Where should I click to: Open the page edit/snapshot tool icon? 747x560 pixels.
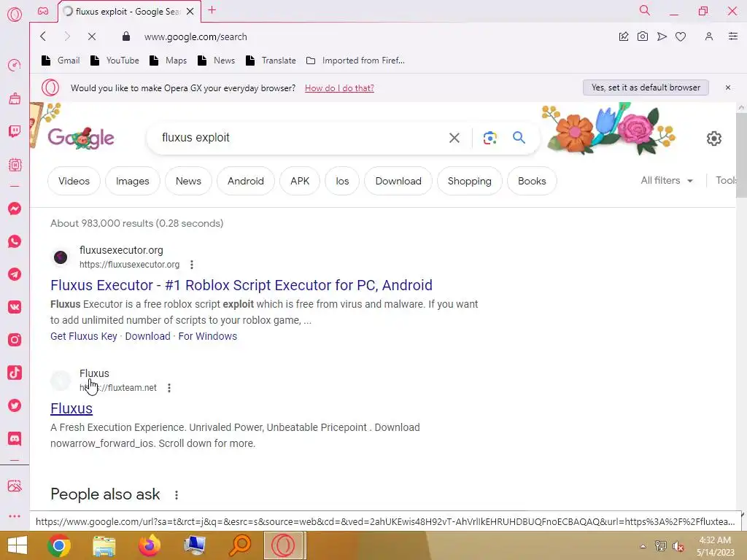(624, 36)
